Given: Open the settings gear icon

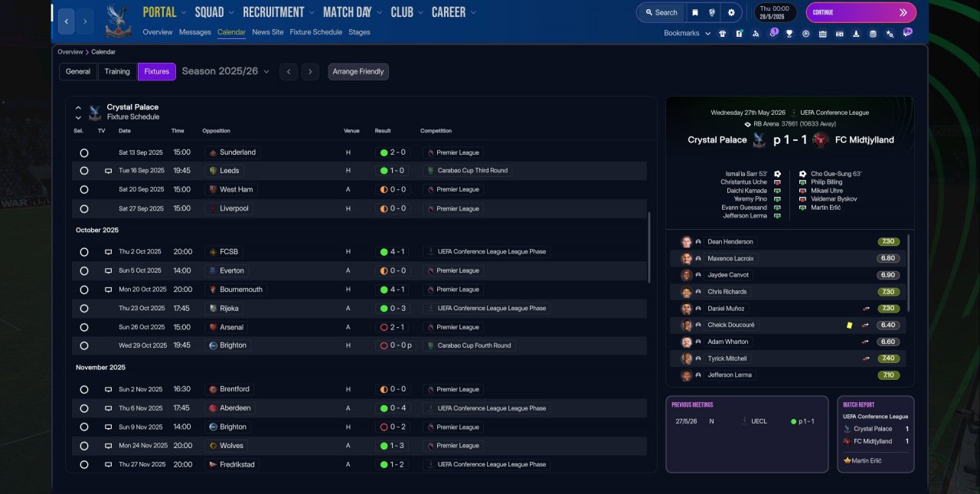Looking at the screenshot, I should [731, 12].
